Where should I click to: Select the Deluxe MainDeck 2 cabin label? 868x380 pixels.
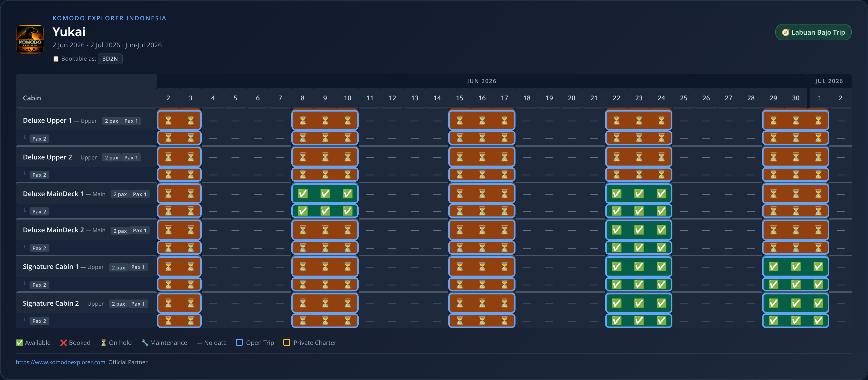53,230
